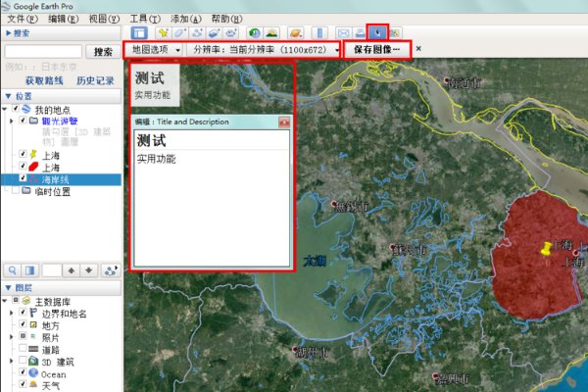Click in the search text box

(43, 51)
